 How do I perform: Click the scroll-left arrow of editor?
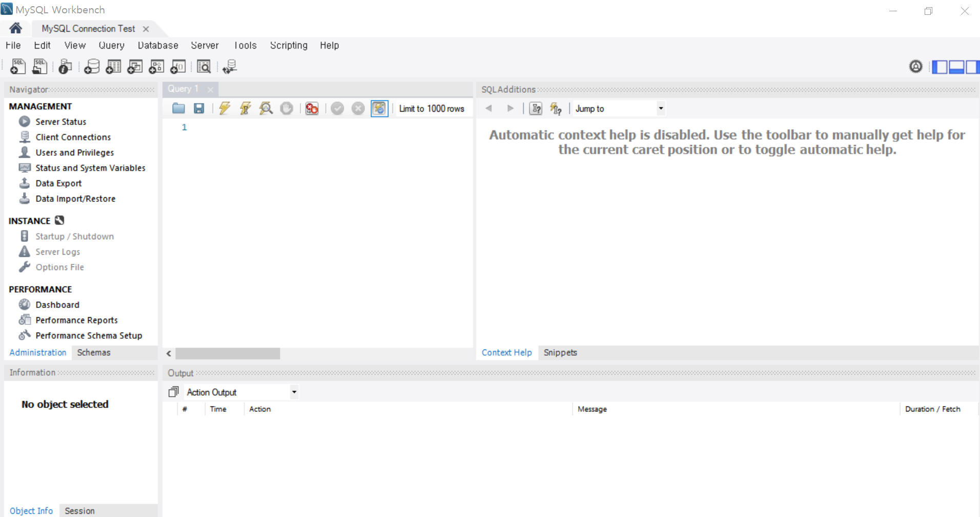tap(169, 354)
